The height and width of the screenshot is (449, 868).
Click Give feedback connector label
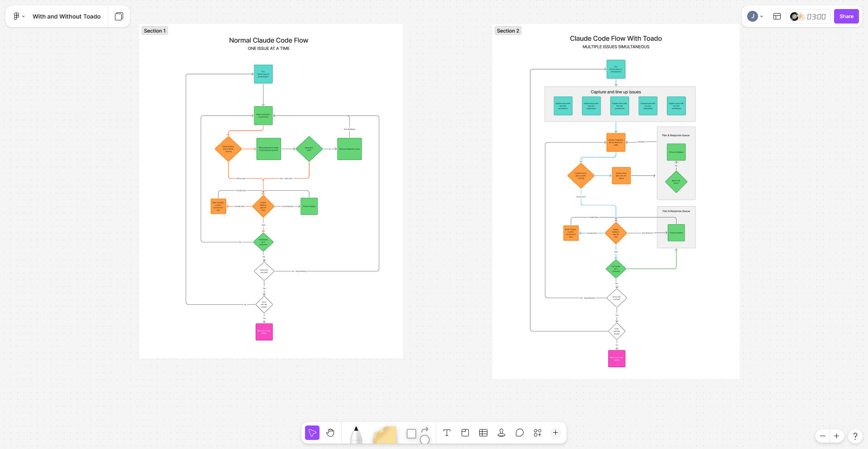click(349, 129)
